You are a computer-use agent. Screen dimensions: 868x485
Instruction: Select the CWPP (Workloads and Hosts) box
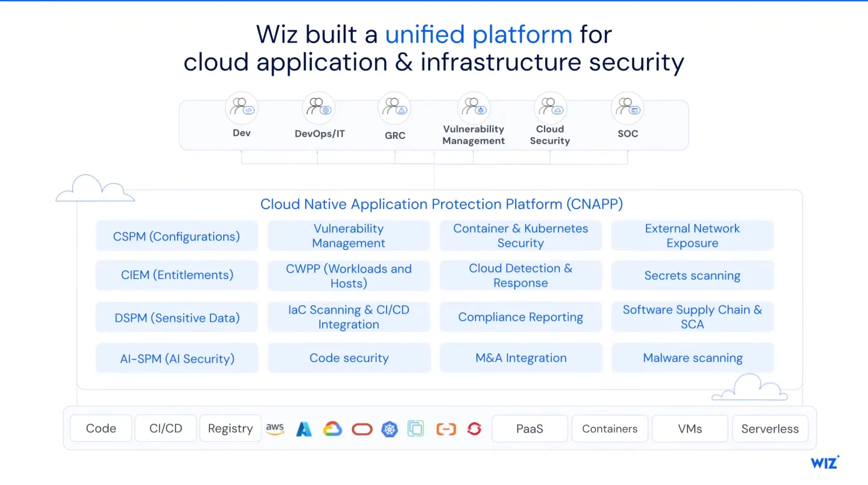tap(348, 276)
